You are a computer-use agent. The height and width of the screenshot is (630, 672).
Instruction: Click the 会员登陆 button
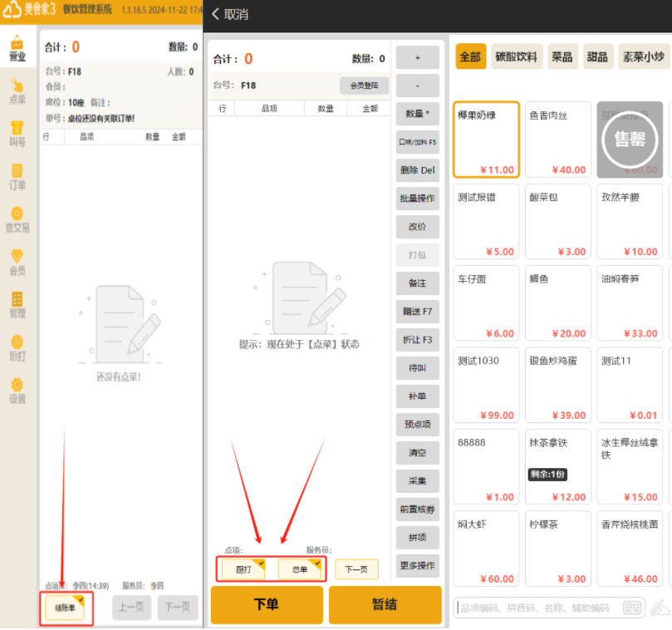pos(365,86)
